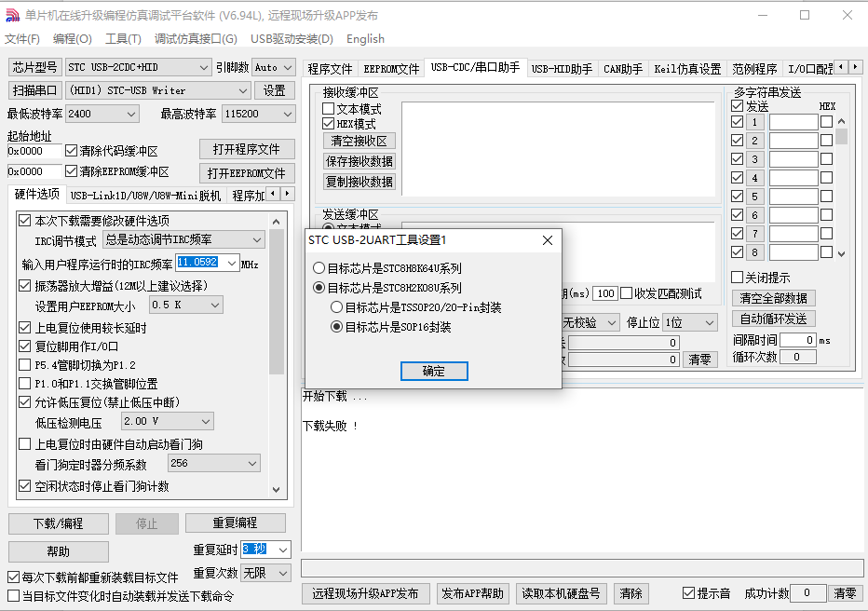Image resolution: width=868 pixels, height=611 pixels.
Task: Open 低压检测电压 2.00 V dropdown
Action: pyautogui.click(x=168, y=422)
